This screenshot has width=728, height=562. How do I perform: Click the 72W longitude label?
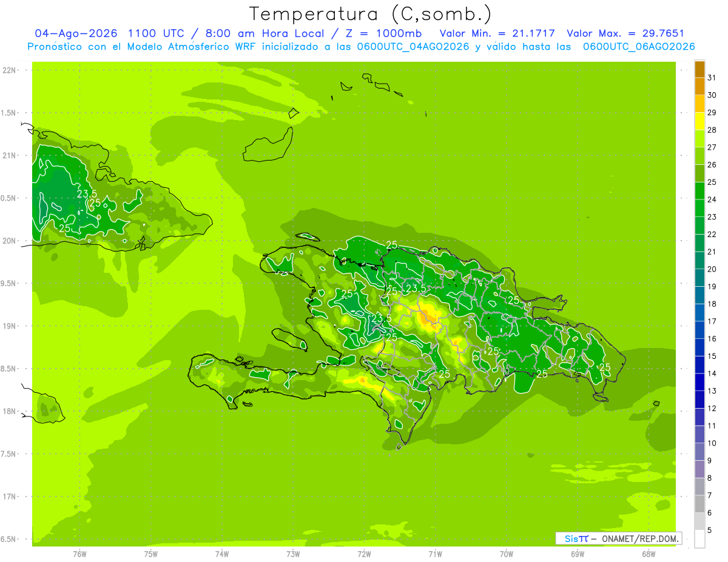pos(364,554)
